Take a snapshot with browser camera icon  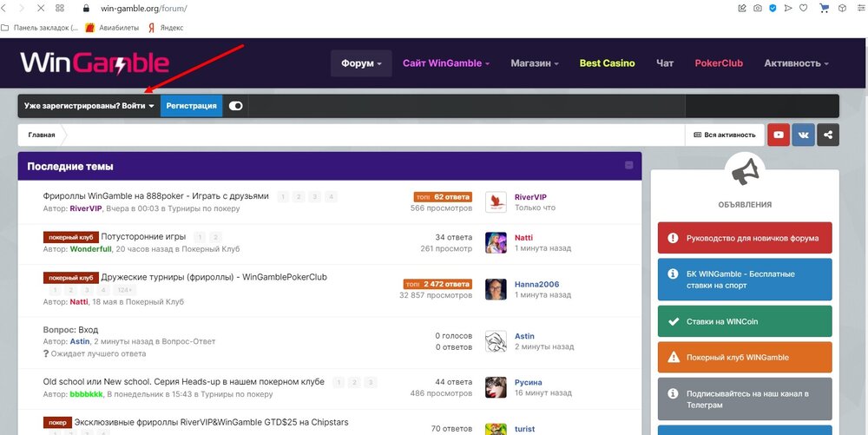757,9
